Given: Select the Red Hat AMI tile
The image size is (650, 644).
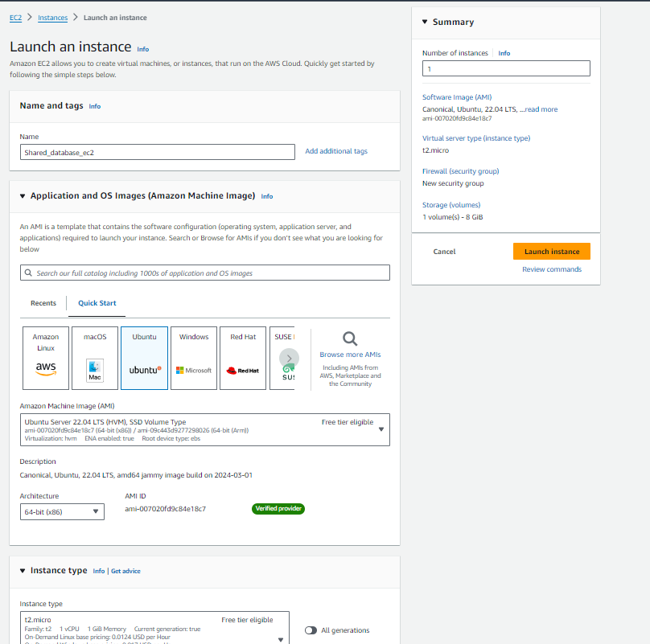Looking at the screenshot, I should (x=243, y=358).
